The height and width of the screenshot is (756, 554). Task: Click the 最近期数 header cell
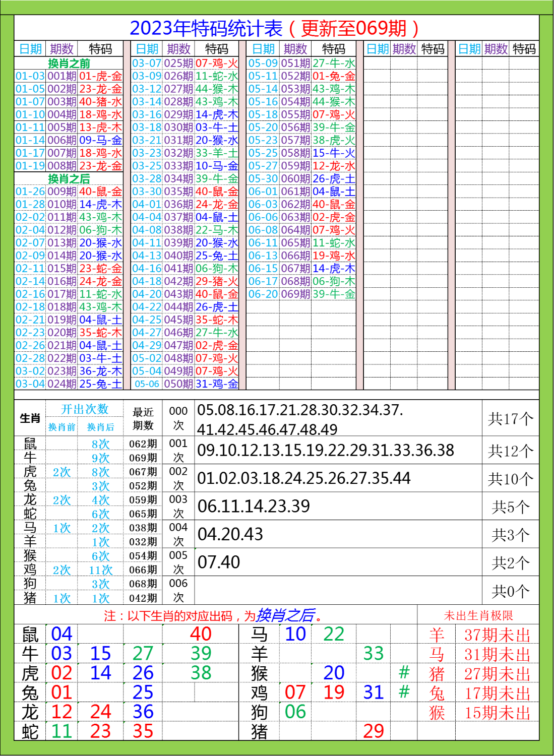[142, 418]
